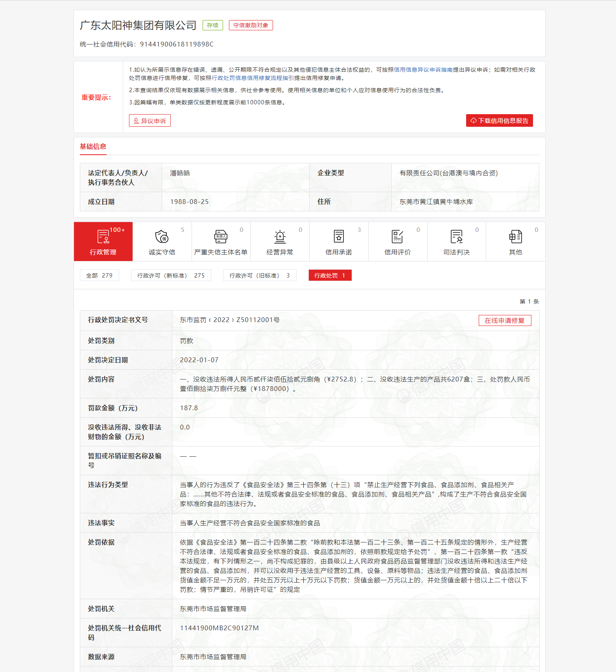The width and height of the screenshot is (616, 672).
Task: Switch to 行政许可（新标准）275 tab
Action: [x=171, y=275]
